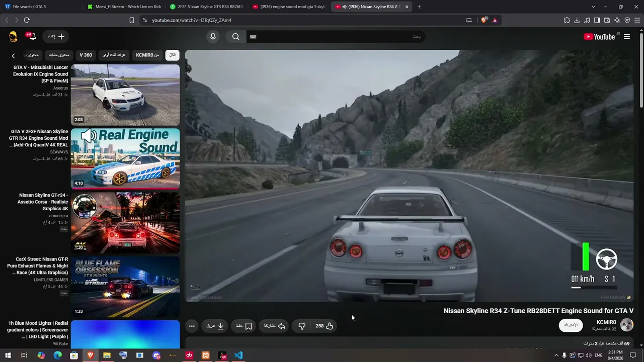Image resolution: width=644 pixels, height=362 pixels.
Task: Open the Brave VPN shield icon
Action: (627, 20)
